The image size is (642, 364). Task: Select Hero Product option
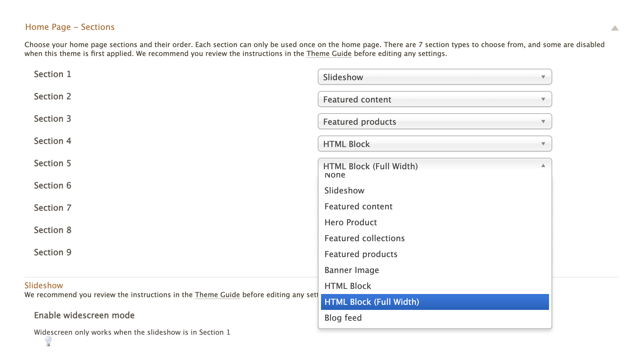tap(351, 222)
